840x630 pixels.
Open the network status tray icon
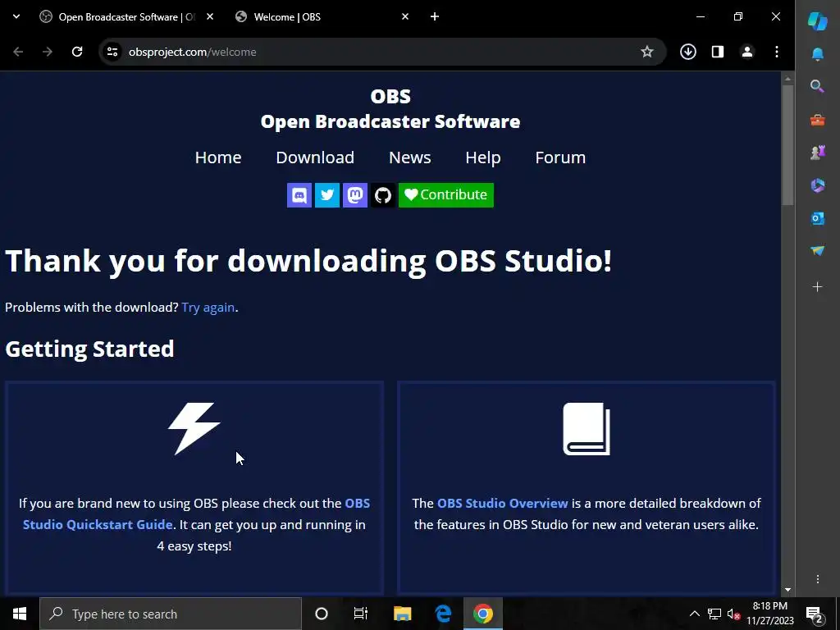(x=714, y=614)
